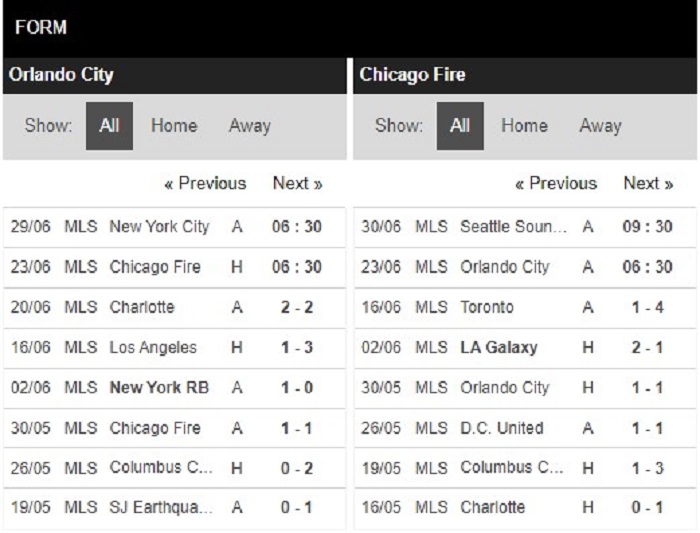
Task: Show Orlando City Away matches
Action: click(x=250, y=126)
